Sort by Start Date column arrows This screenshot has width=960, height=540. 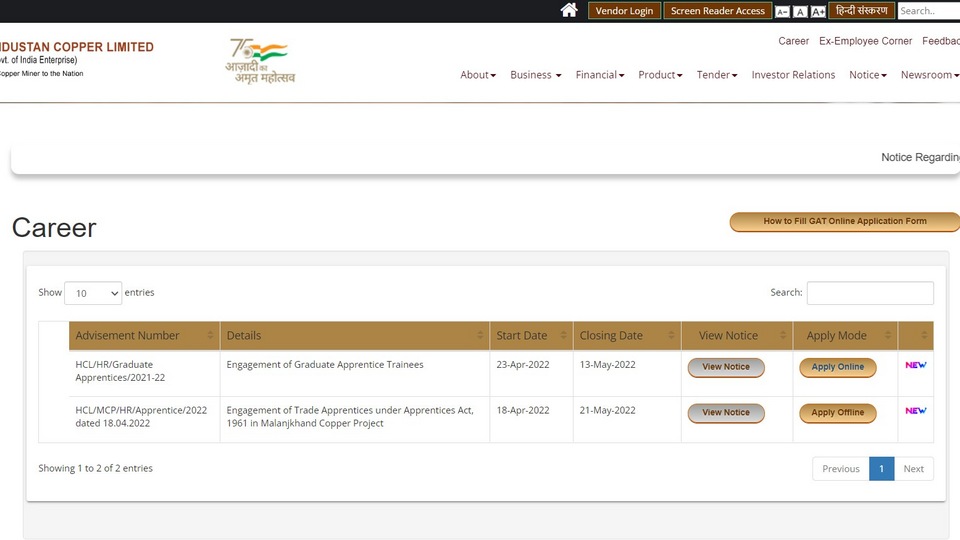[563, 335]
